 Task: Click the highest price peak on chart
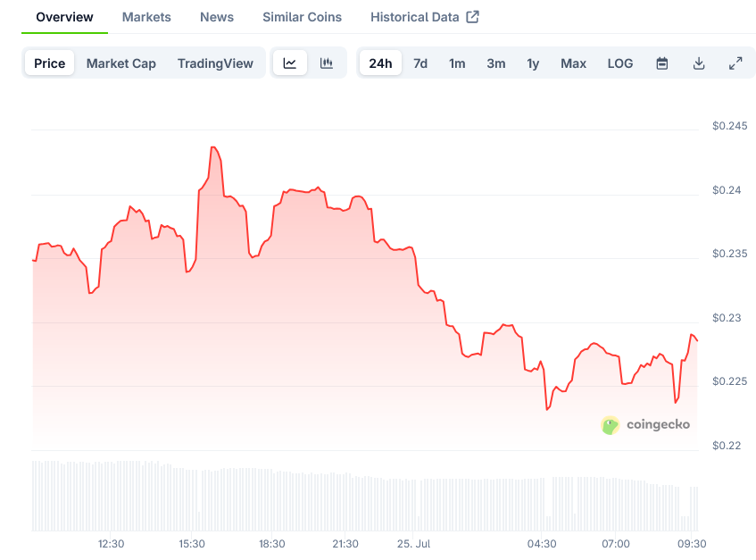click(x=212, y=147)
